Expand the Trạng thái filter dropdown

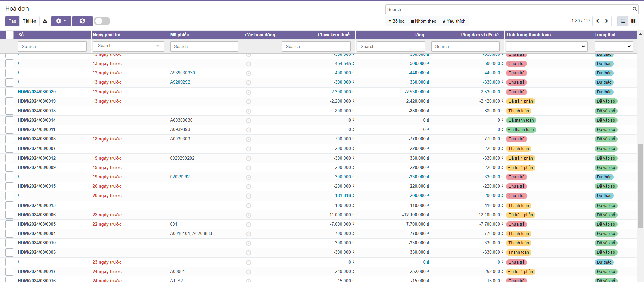pyautogui.click(x=613, y=46)
